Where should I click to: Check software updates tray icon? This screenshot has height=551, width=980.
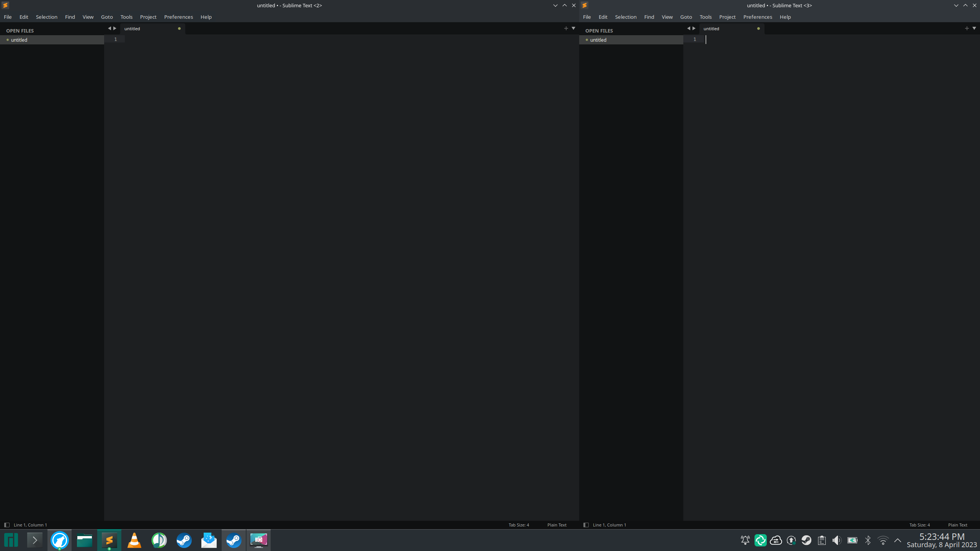(791, 540)
